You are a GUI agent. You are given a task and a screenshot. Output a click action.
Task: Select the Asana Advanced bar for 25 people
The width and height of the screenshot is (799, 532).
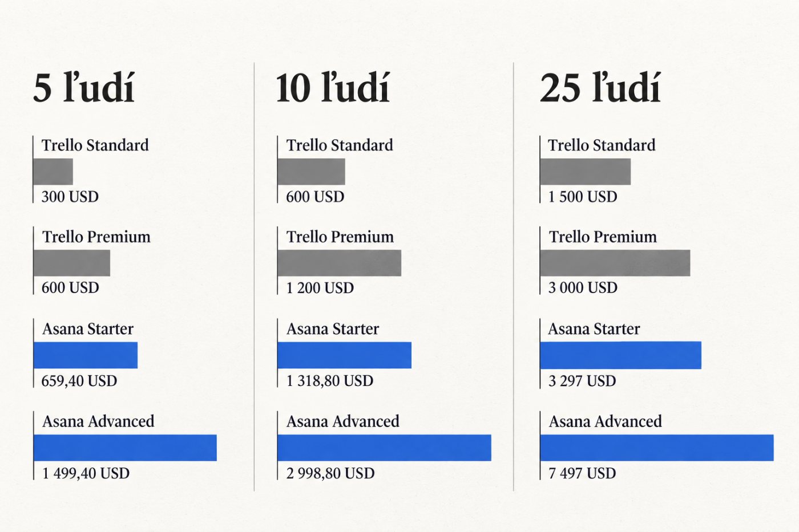(x=657, y=448)
